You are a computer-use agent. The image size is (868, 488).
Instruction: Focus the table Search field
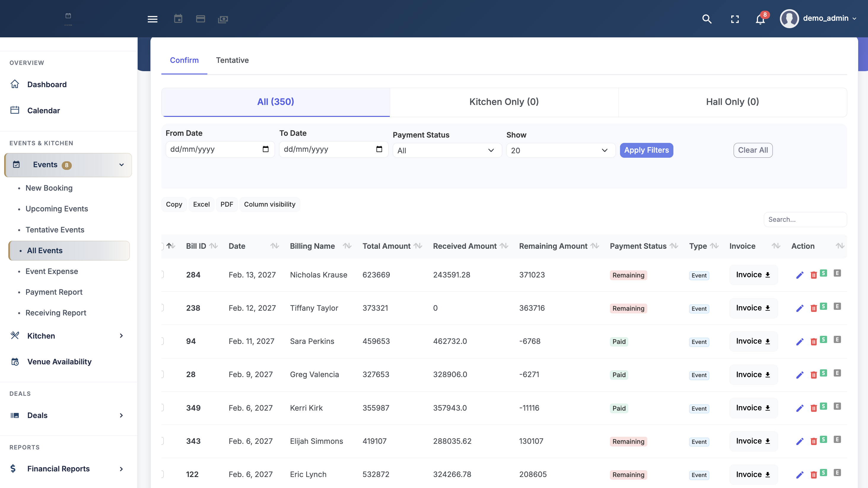click(805, 220)
